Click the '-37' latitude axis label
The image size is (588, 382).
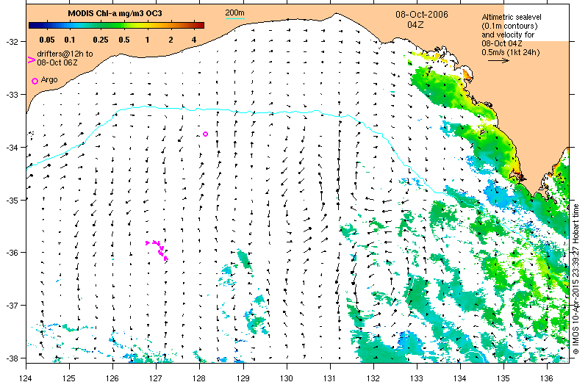click(11, 306)
